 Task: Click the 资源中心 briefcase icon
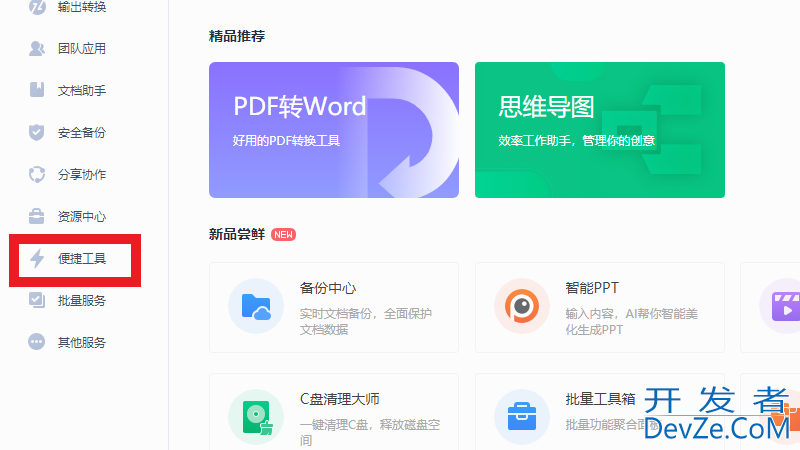point(37,216)
